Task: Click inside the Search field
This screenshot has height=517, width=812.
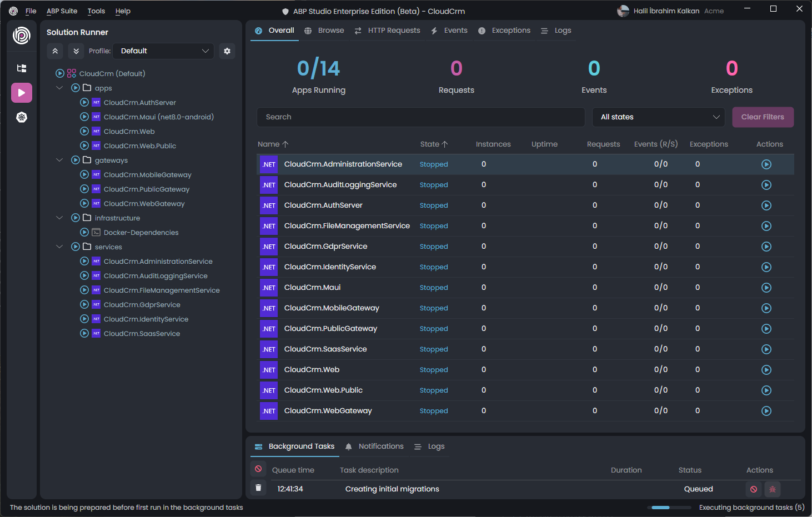Action: click(420, 117)
